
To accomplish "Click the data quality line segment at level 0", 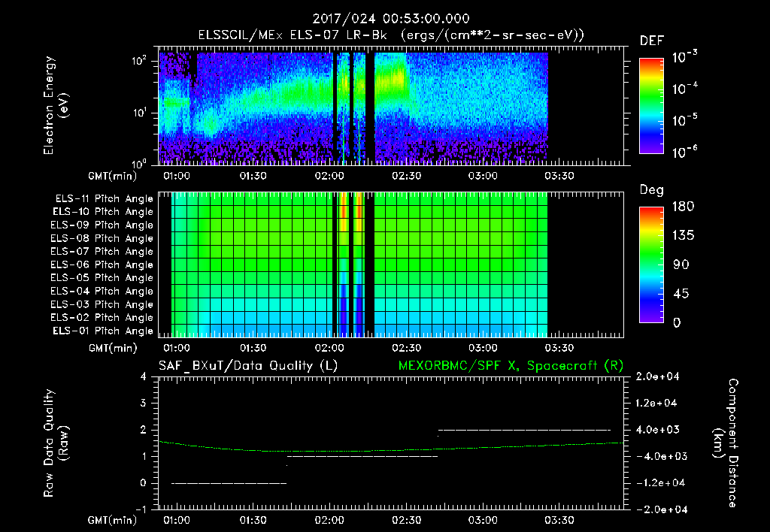I will coord(229,483).
